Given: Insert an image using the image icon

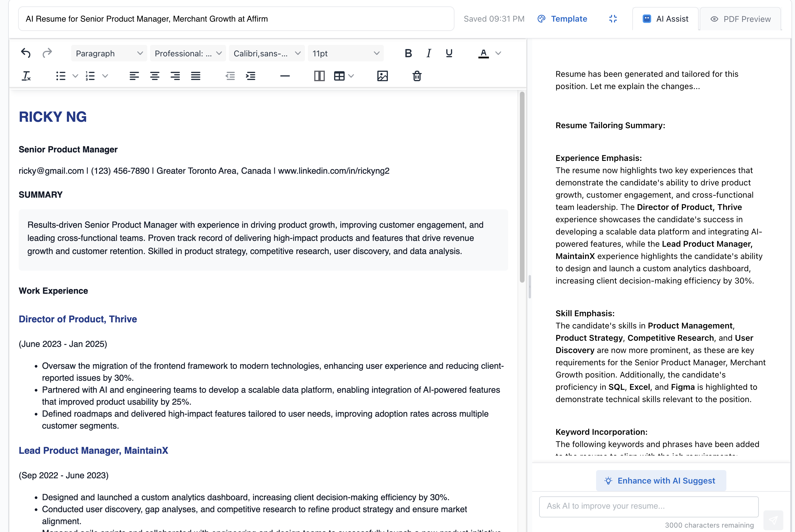Looking at the screenshot, I should [382, 76].
